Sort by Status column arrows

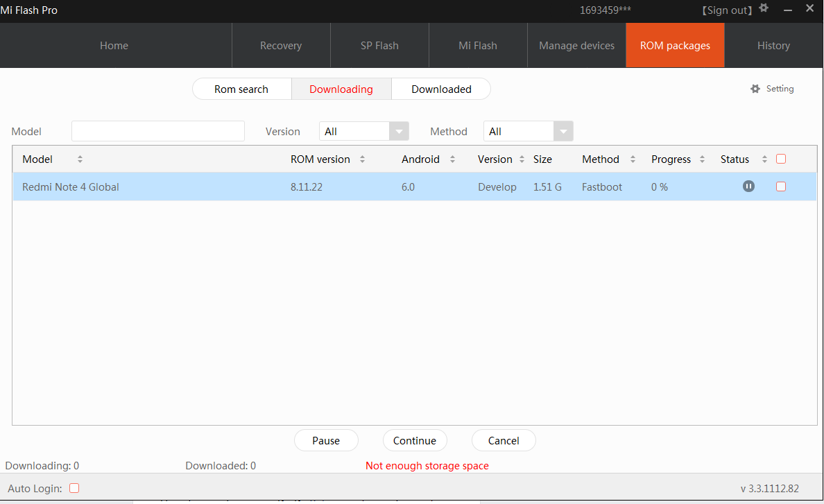764,159
